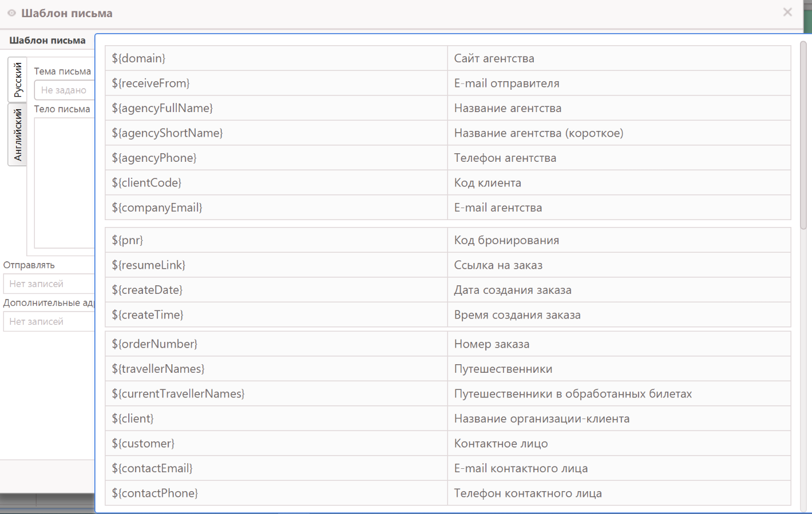Choose the ${orderNumber} variable
The width and height of the screenshot is (812, 514).
click(155, 344)
